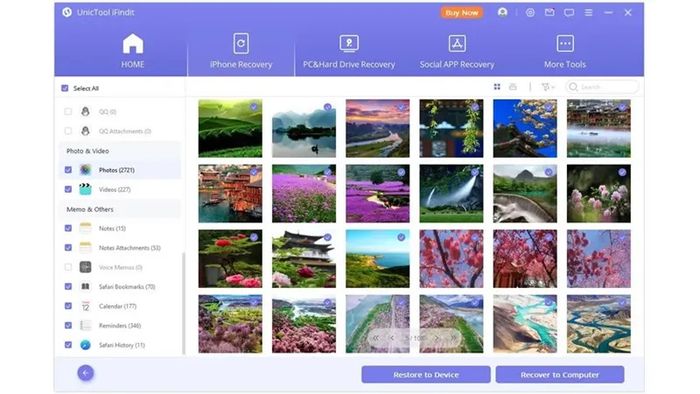Uncheck the Safari Bookmarks (70) checkbox

pos(68,286)
